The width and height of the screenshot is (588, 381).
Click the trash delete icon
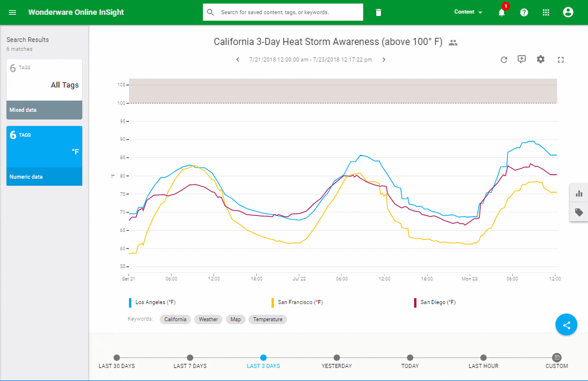pos(379,12)
